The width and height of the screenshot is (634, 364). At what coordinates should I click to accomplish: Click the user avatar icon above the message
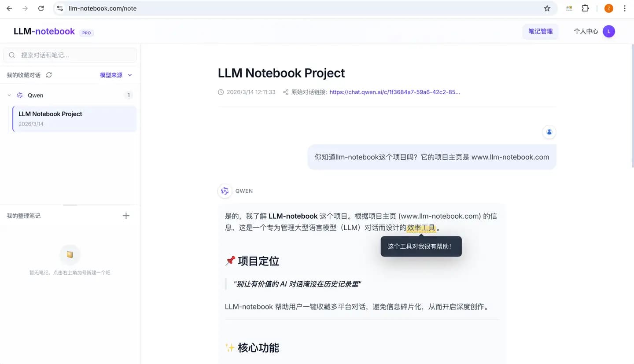point(549,132)
